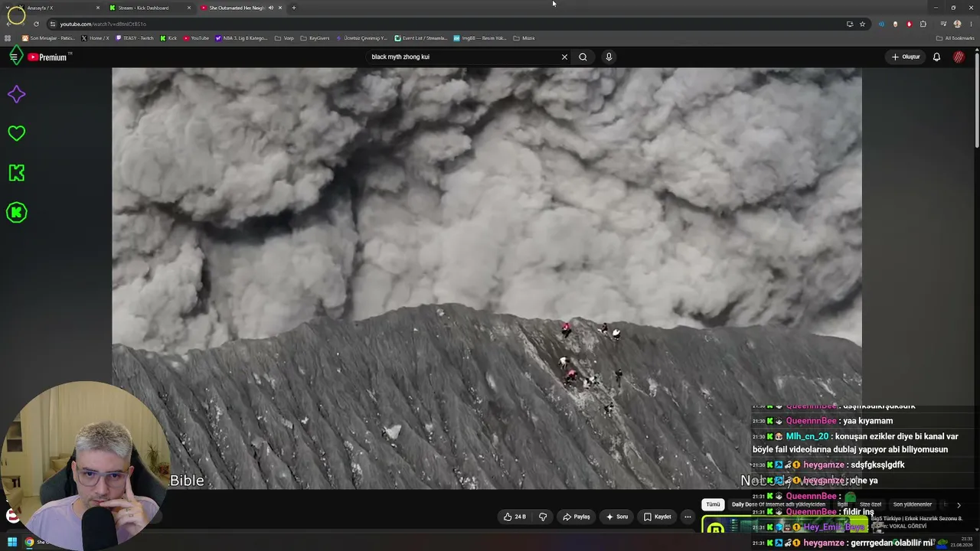Open a new browser tab

coord(293,8)
